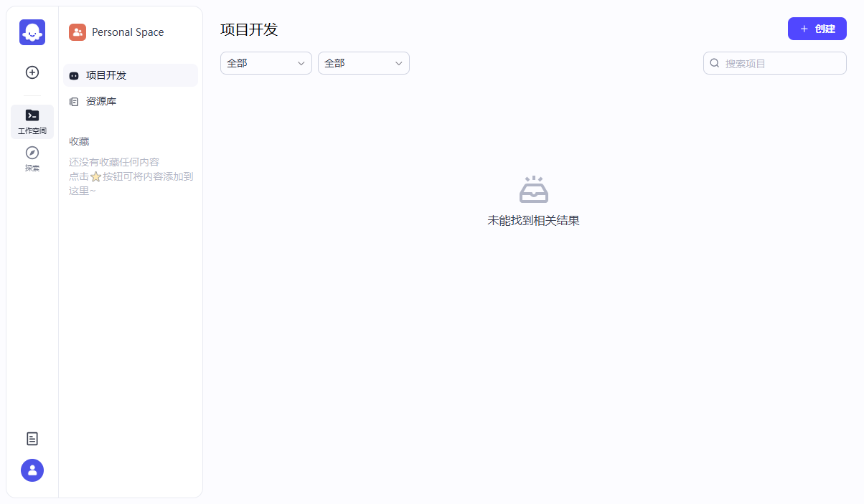Screen dimensions: 864x504
Task: Click the app logo icon at top left
Action: pos(32,32)
